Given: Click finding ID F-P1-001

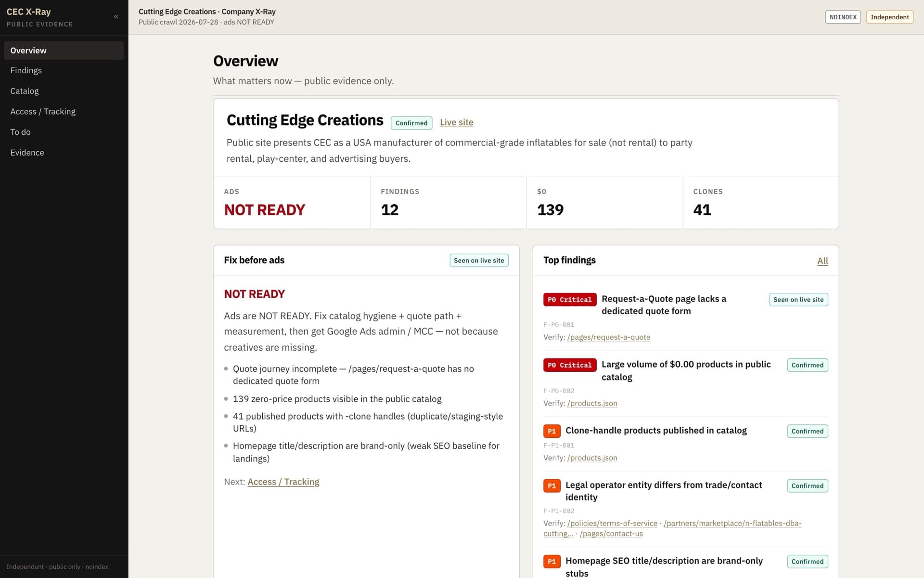Looking at the screenshot, I should 559,446.
